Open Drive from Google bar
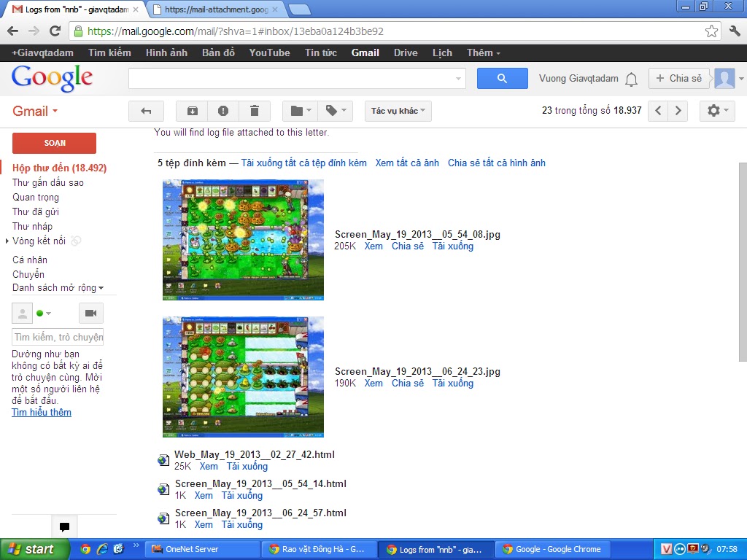Image resolution: width=747 pixels, height=560 pixels. (406, 52)
